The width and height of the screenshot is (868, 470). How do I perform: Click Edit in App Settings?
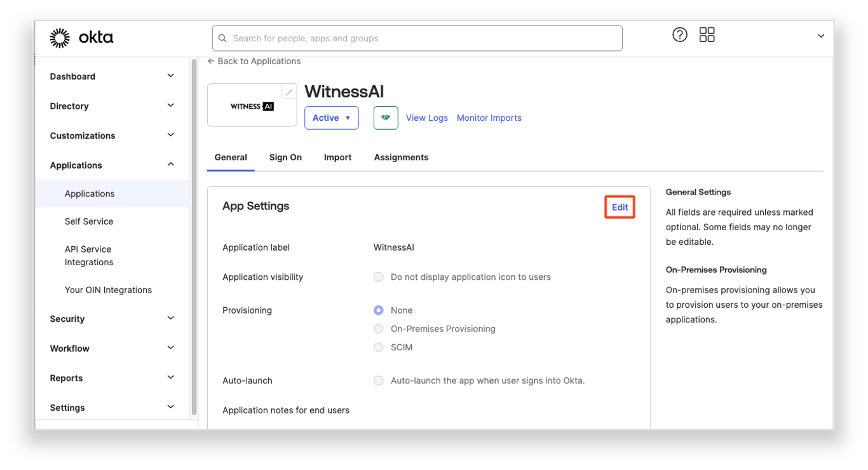coord(620,207)
